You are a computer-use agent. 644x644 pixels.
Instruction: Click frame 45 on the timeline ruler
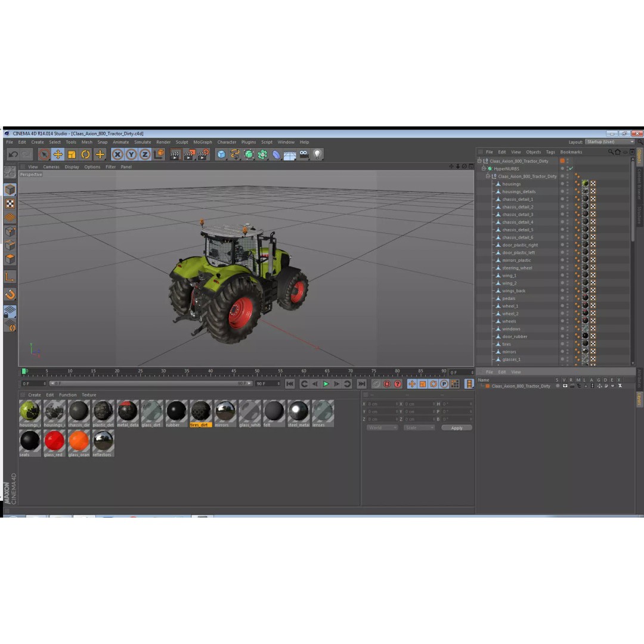pyautogui.click(x=234, y=371)
